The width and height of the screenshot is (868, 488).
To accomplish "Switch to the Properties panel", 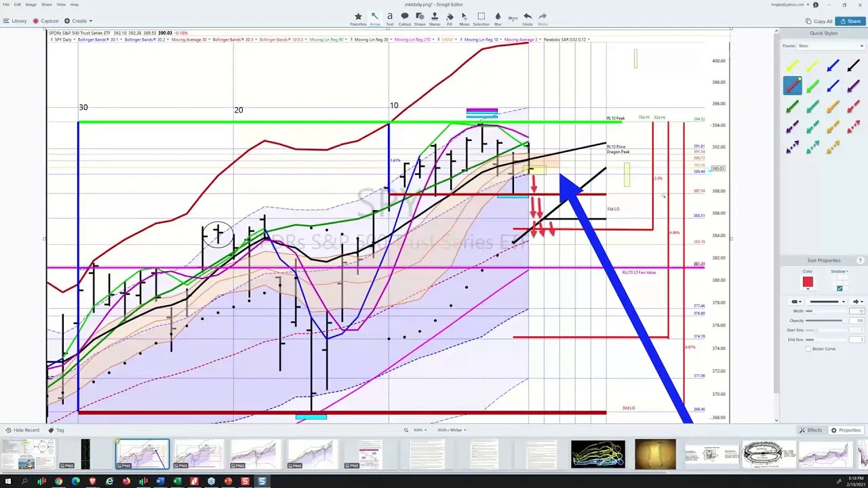I will [x=846, y=430].
